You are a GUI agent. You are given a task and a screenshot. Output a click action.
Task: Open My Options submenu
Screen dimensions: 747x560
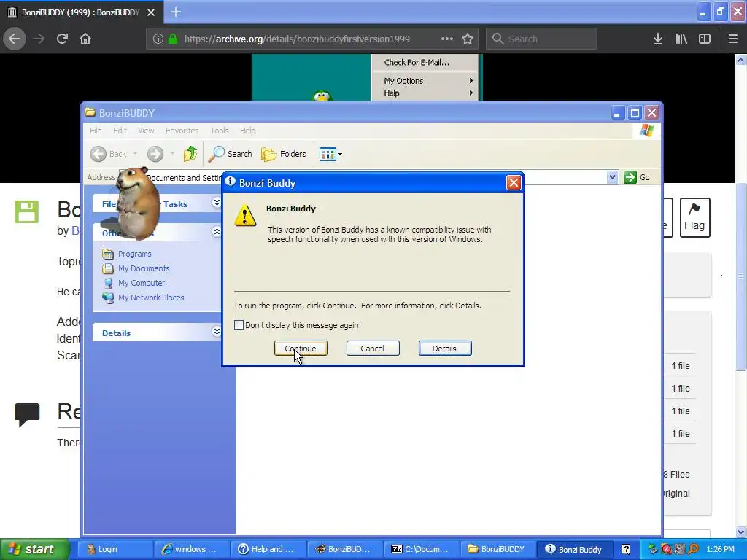(425, 81)
